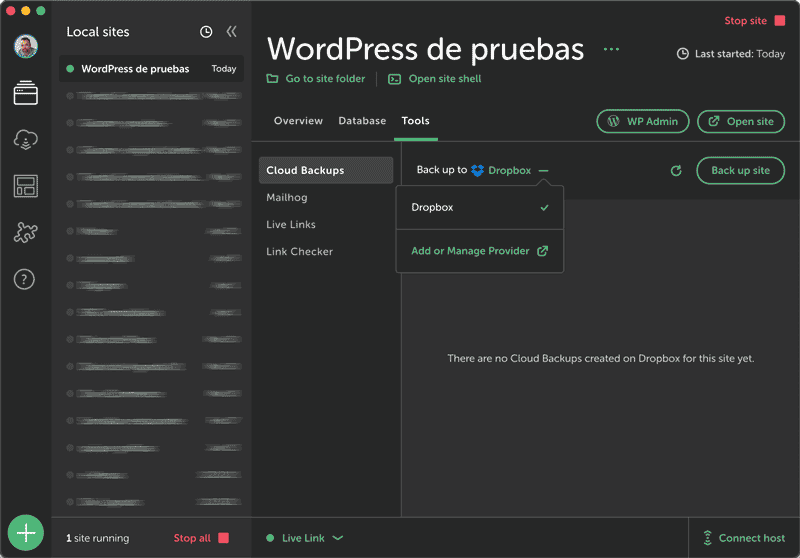800x558 pixels.
Task: Click Stop all text
Action: coord(192,538)
